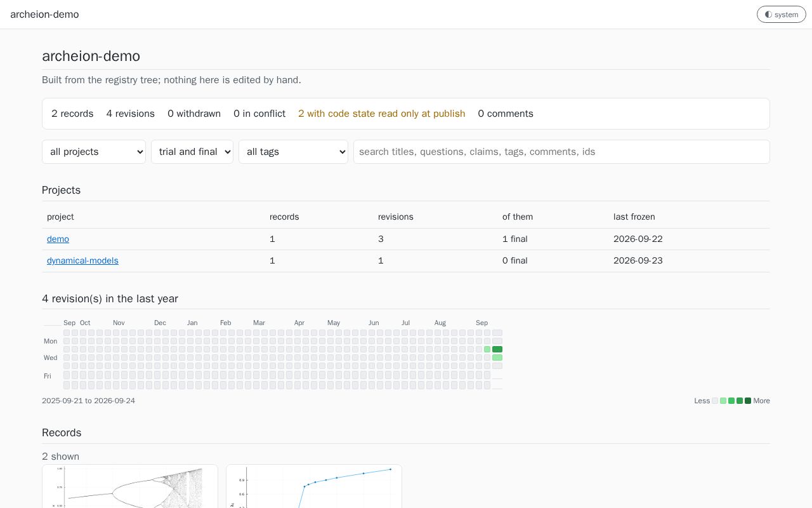The height and width of the screenshot is (508, 812).
Task: Click the gray legend swatch beside Less
Action: (715, 401)
